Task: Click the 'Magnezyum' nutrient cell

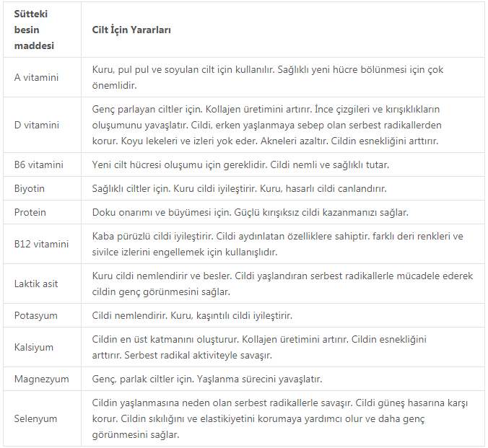Action: coord(41,379)
